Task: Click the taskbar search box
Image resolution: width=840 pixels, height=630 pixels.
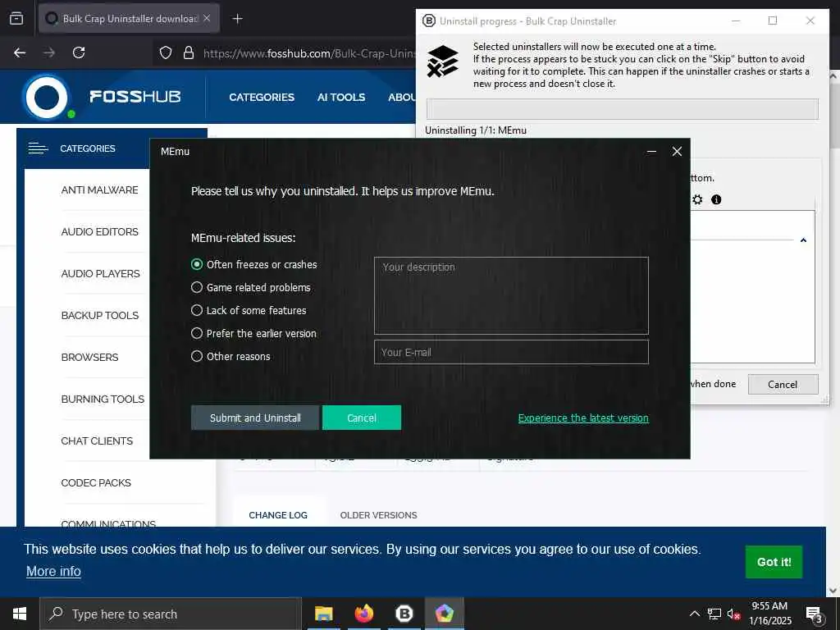Action: [171, 614]
